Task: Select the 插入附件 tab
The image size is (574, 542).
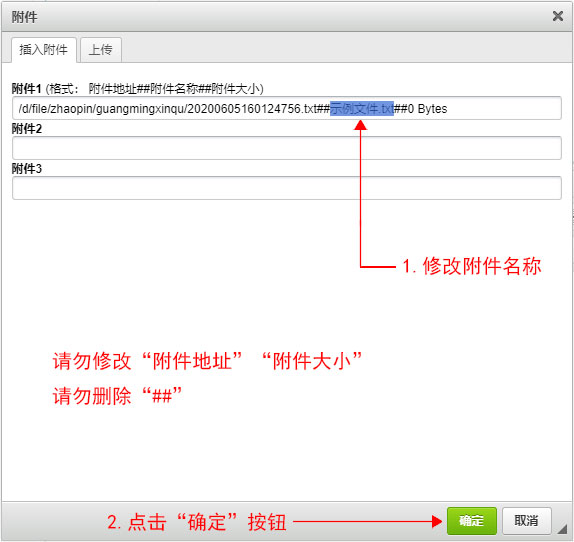Action: click(x=44, y=50)
